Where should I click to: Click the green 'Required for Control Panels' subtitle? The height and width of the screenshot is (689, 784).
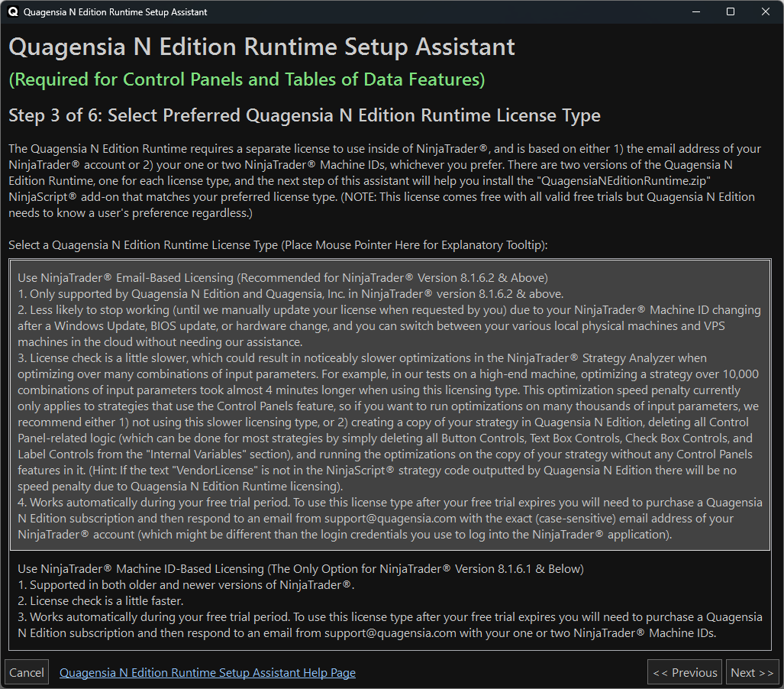tap(247, 79)
